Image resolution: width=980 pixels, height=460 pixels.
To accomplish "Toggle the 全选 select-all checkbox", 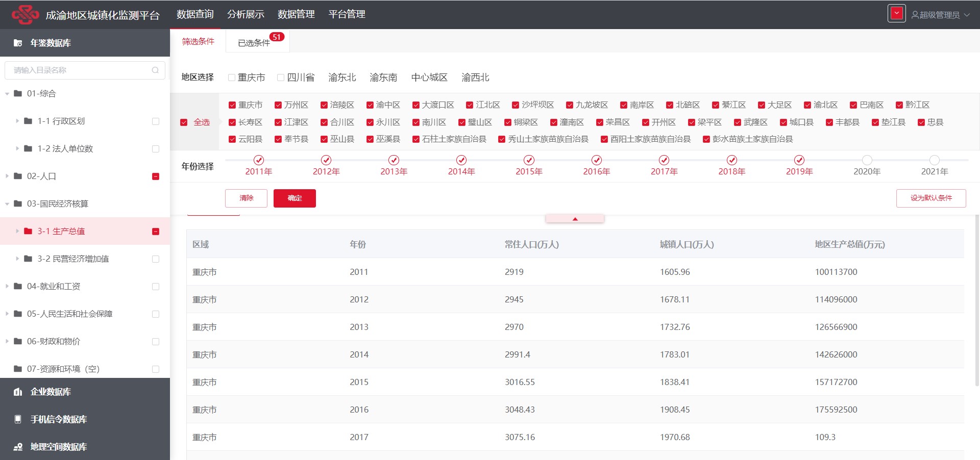I will click(184, 122).
